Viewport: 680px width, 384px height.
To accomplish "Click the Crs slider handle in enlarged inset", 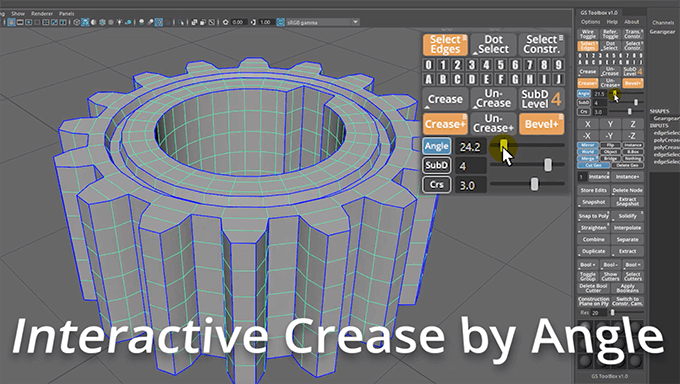I will tap(534, 184).
